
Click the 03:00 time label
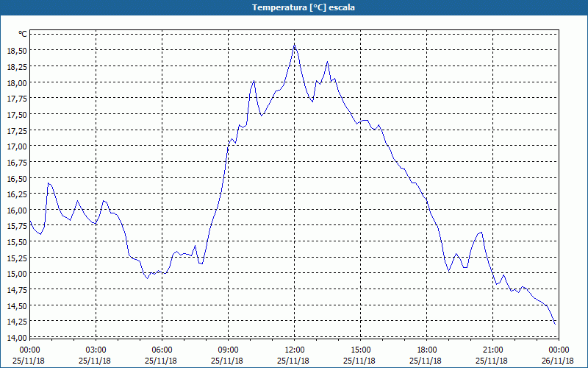(x=96, y=350)
